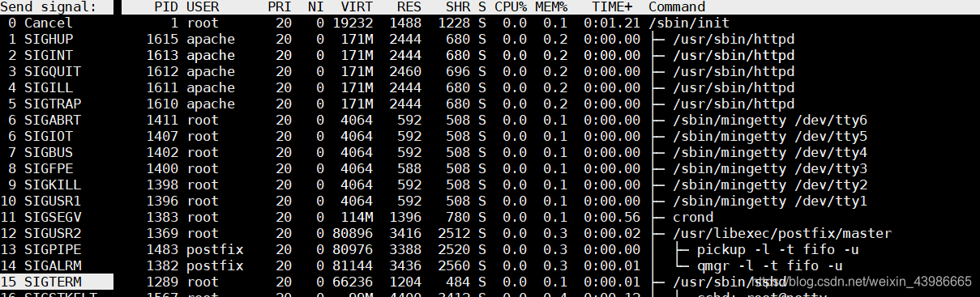Image resolution: width=980 pixels, height=297 pixels.
Task: Click the 19232 VIRT value for init
Action: tap(353, 23)
